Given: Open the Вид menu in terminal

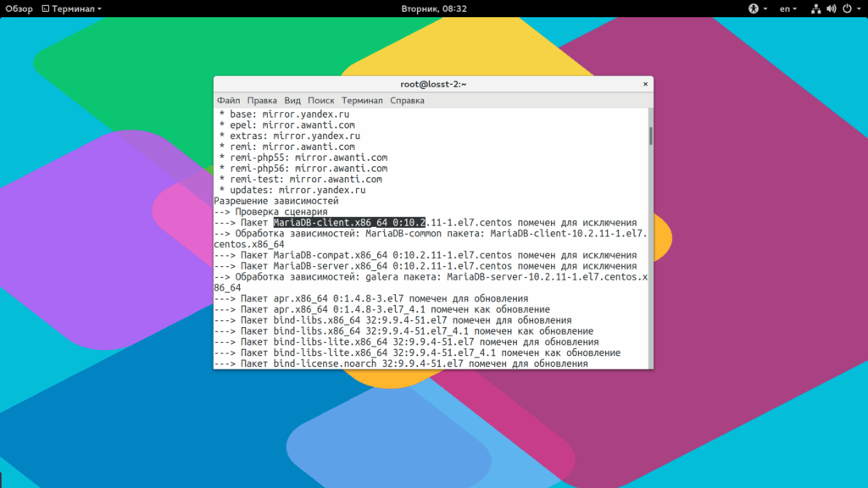Looking at the screenshot, I should (x=292, y=101).
